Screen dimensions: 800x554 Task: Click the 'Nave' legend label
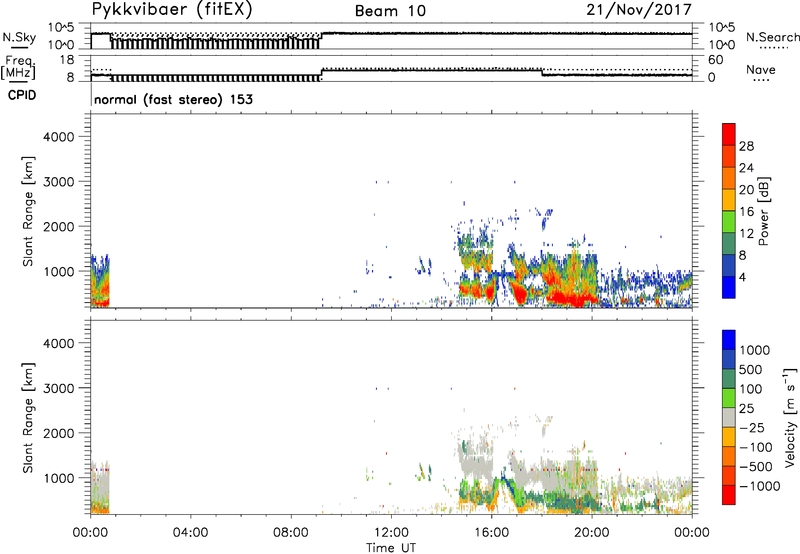coord(761,70)
